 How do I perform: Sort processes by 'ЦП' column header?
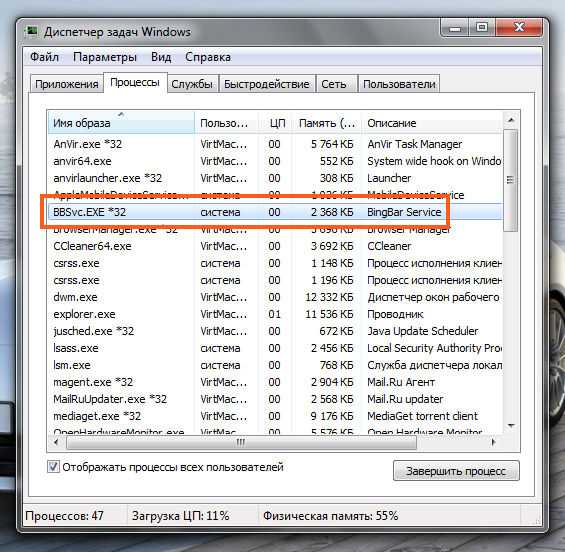point(276,123)
